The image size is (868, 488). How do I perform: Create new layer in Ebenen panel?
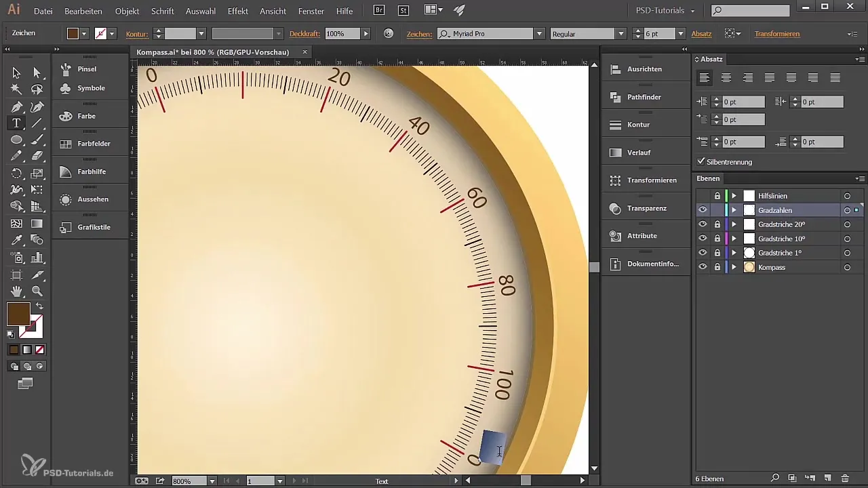pyautogui.click(x=827, y=479)
